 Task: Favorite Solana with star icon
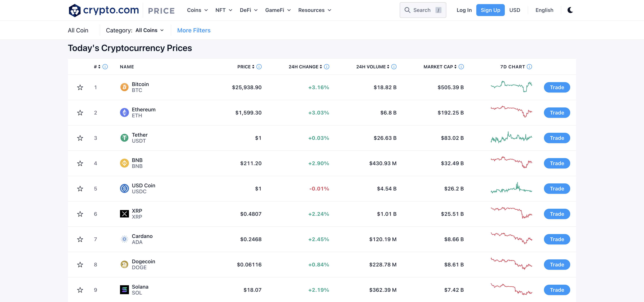(80, 290)
